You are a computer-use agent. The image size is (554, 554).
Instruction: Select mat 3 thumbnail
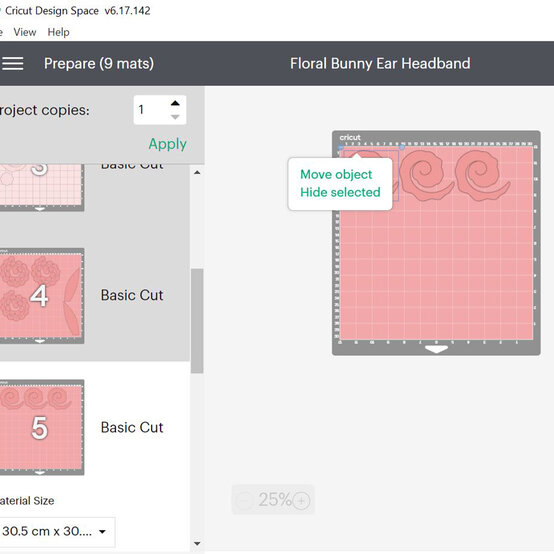coord(42,187)
